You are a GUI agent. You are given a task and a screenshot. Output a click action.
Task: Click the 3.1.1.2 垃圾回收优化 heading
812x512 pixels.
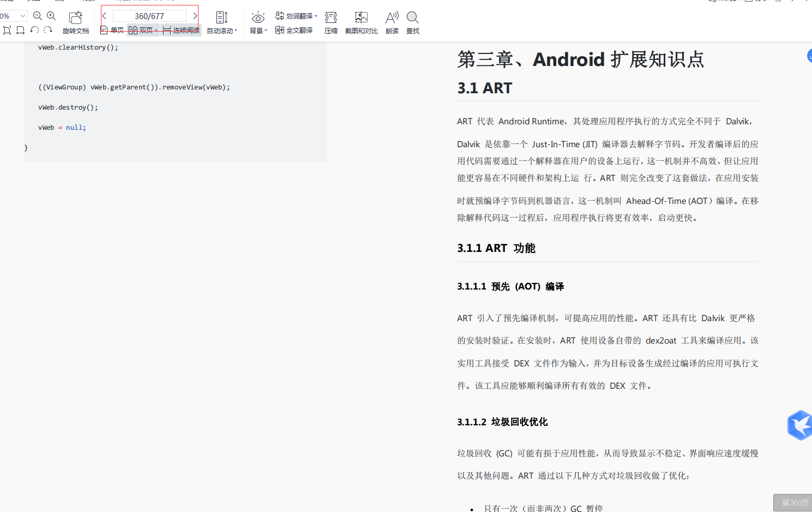[x=502, y=421]
